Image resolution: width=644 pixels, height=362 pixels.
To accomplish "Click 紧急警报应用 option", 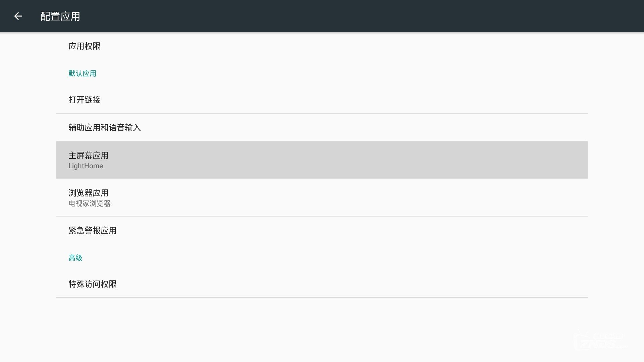I will 92,230.
